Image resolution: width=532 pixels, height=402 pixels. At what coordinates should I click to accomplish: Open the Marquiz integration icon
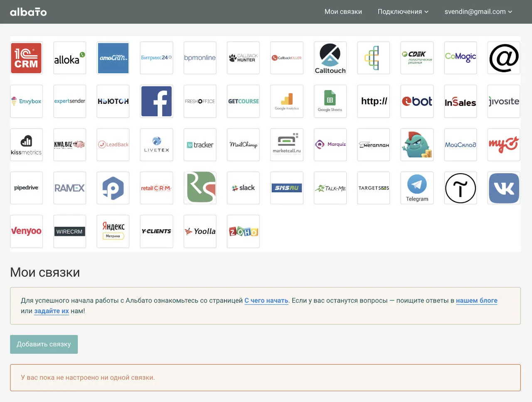pyautogui.click(x=330, y=145)
